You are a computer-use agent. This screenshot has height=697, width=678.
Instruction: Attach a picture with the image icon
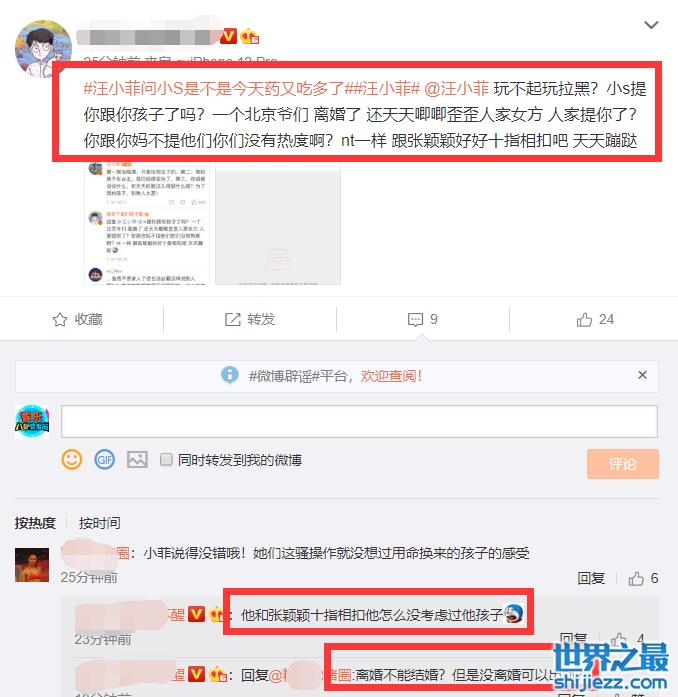(x=137, y=459)
